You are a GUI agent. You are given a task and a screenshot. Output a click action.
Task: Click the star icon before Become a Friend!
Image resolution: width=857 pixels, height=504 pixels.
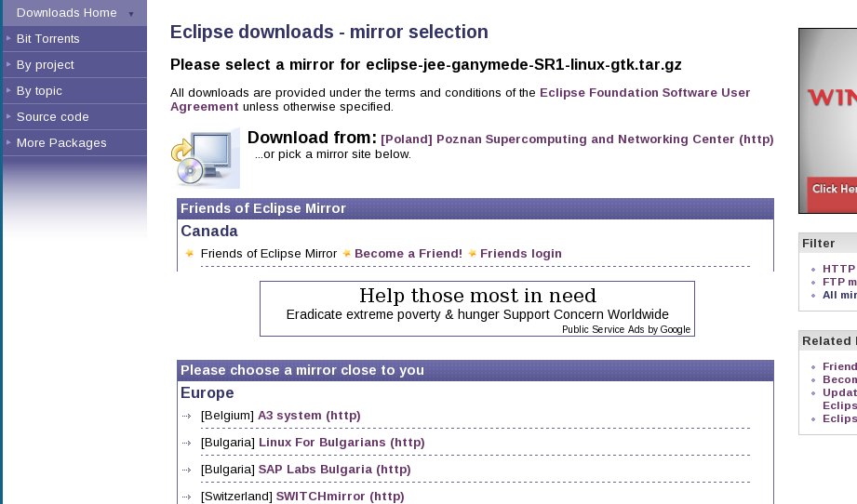(x=346, y=254)
